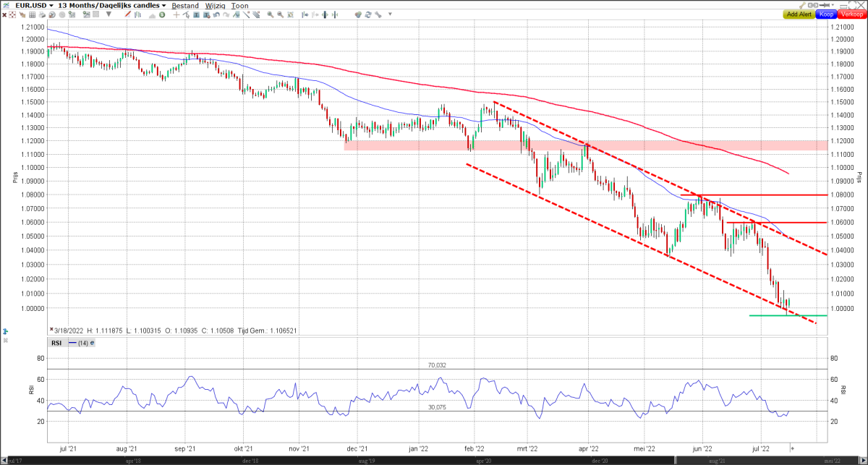This screenshot has height=465, width=868.
Task: Open the wrench settings icon in toolbar
Action: (x=378, y=14)
